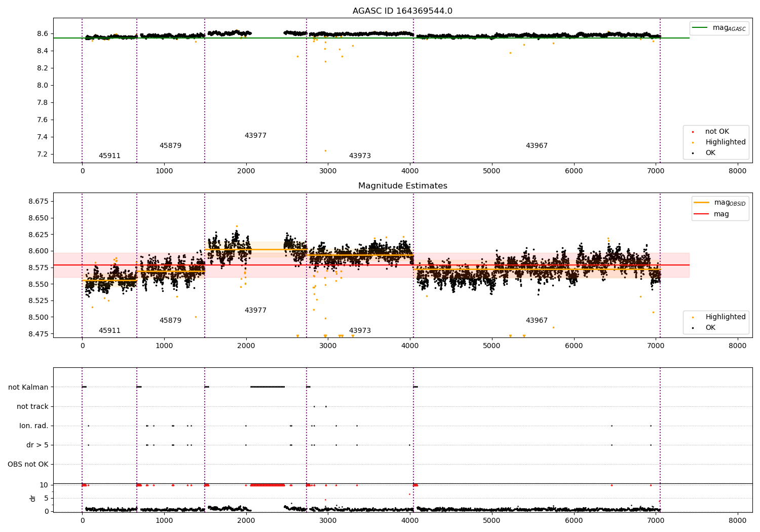Click the 1000 x-tick under the bottom panel
The height and width of the screenshot is (532, 760).
click(x=164, y=520)
